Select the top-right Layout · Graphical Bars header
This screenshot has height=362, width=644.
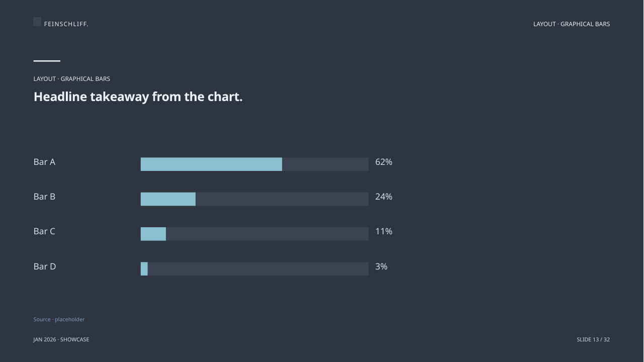point(572,24)
